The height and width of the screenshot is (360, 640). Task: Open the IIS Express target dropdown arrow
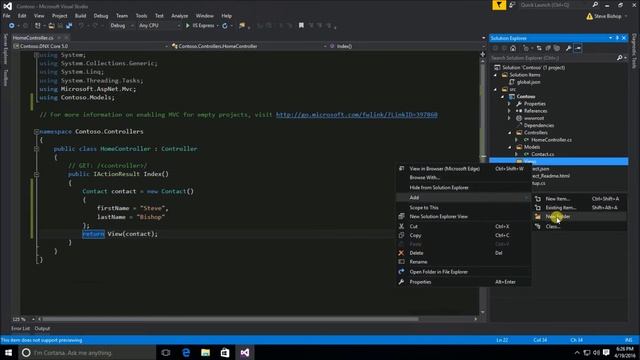(x=217, y=26)
